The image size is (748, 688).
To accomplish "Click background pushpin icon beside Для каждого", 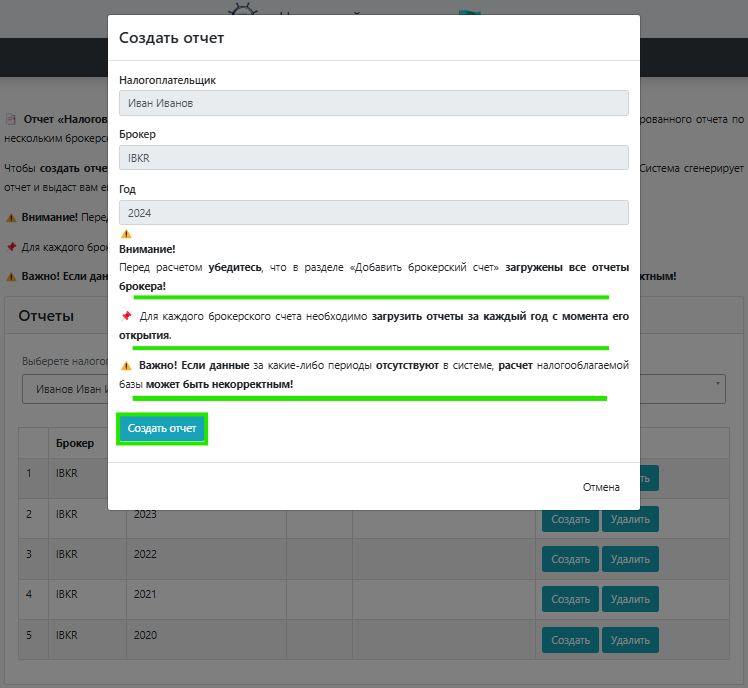I will click(11, 247).
